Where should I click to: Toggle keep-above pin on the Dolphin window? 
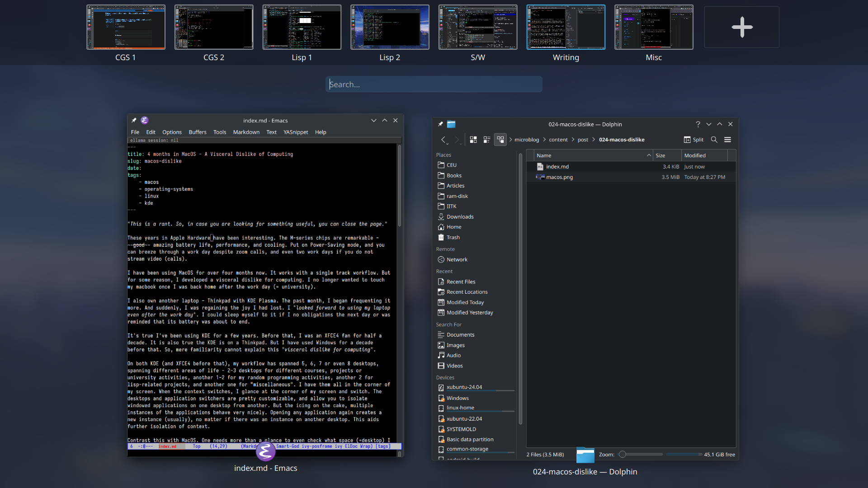(x=440, y=124)
